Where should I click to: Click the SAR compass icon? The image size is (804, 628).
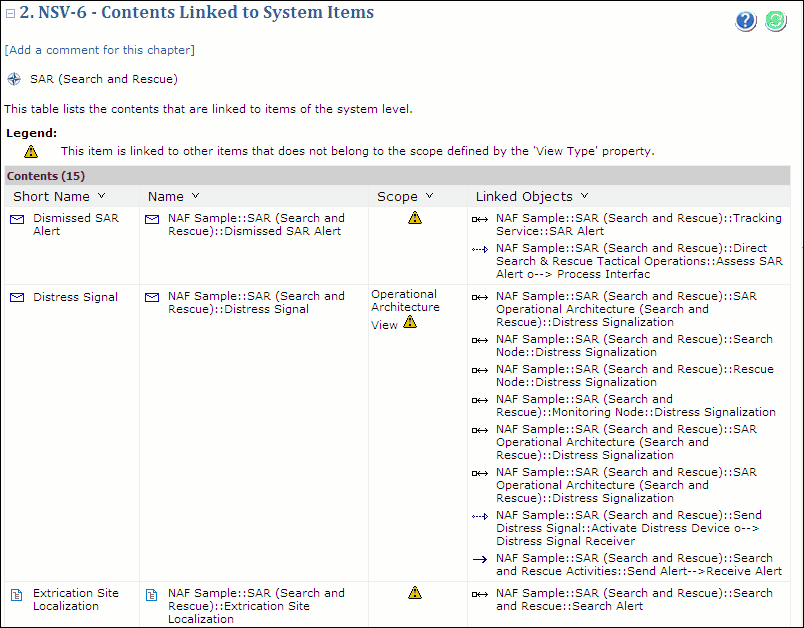(14, 79)
